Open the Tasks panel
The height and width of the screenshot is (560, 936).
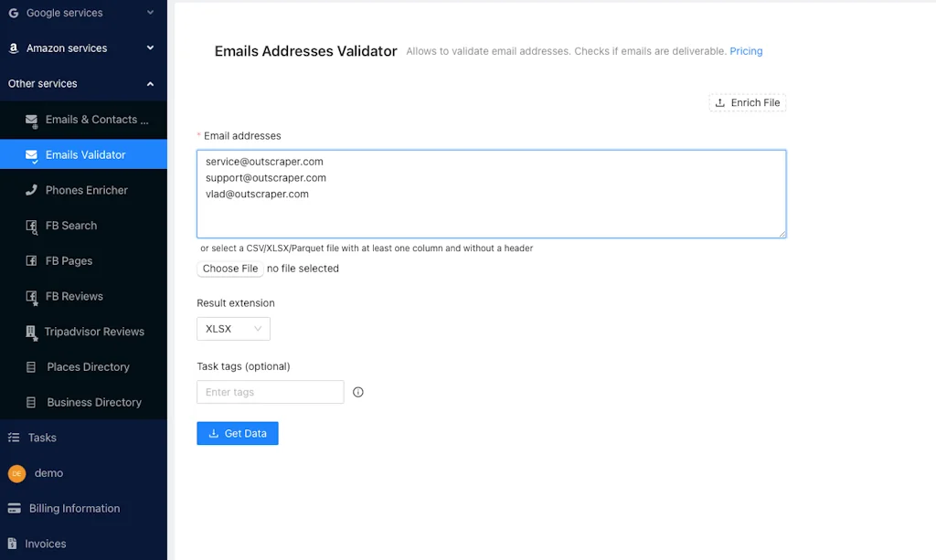point(42,438)
